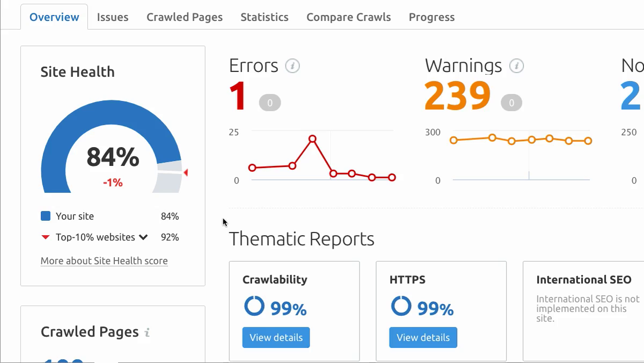The width and height of the screenshot is (644, 363).
Task: Switch to the Issues tab
Action: coord(112,17)
